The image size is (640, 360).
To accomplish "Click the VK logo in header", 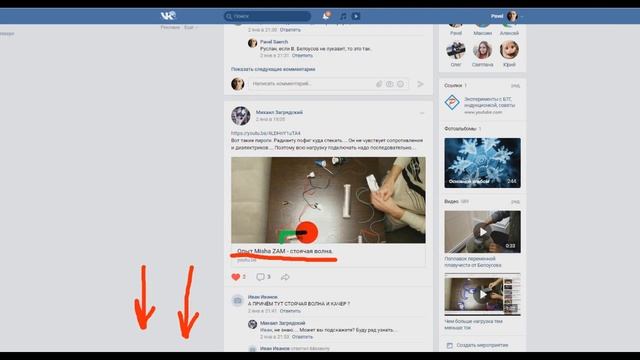I will 168,16.
